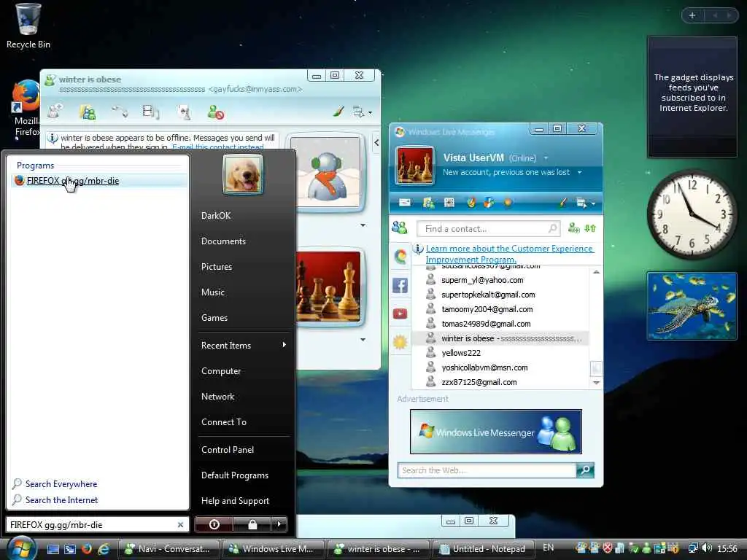Click the video call film icon
Viewport: 747px width, 560px height.
coord(150,112)
